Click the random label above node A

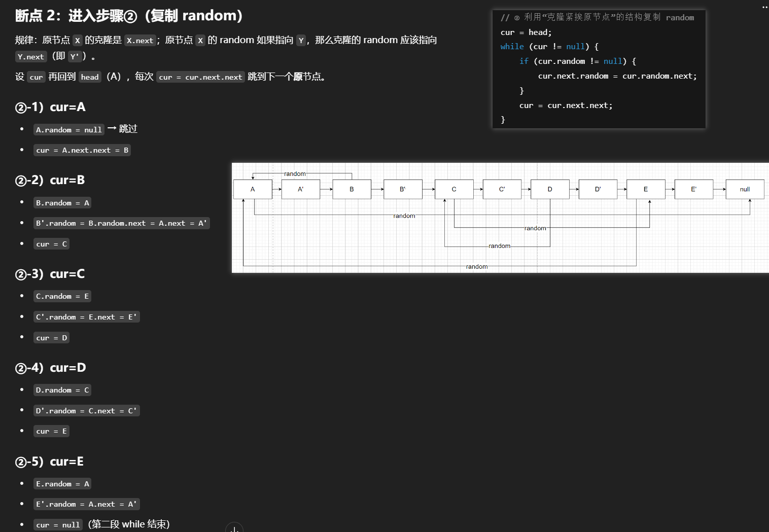(x=295, y=174)
